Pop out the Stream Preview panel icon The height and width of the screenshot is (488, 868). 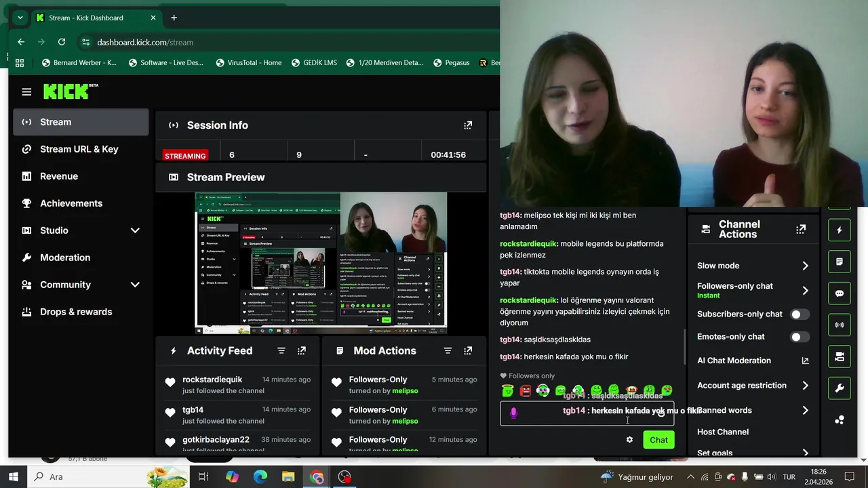[174, 177]
